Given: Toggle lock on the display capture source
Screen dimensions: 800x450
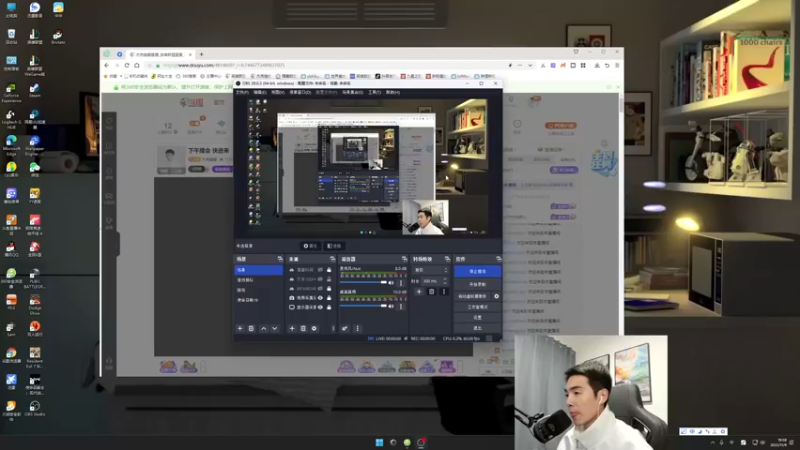Looking at the screenshot, I should [329, 307].
